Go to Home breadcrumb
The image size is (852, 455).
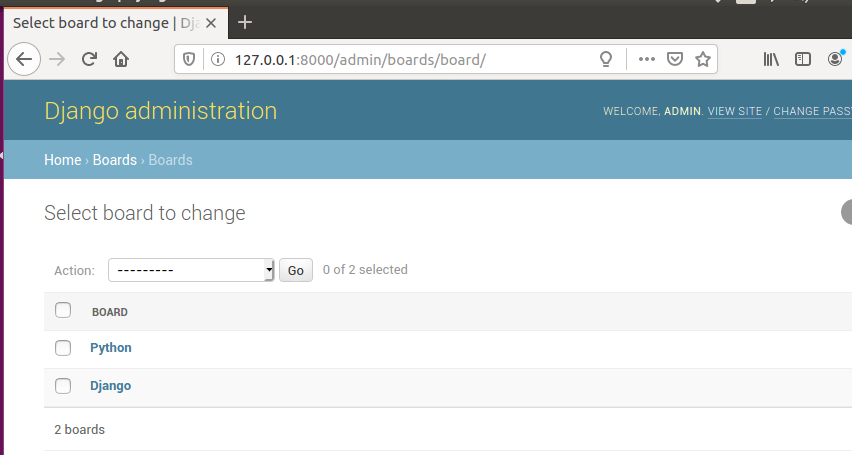62,160
